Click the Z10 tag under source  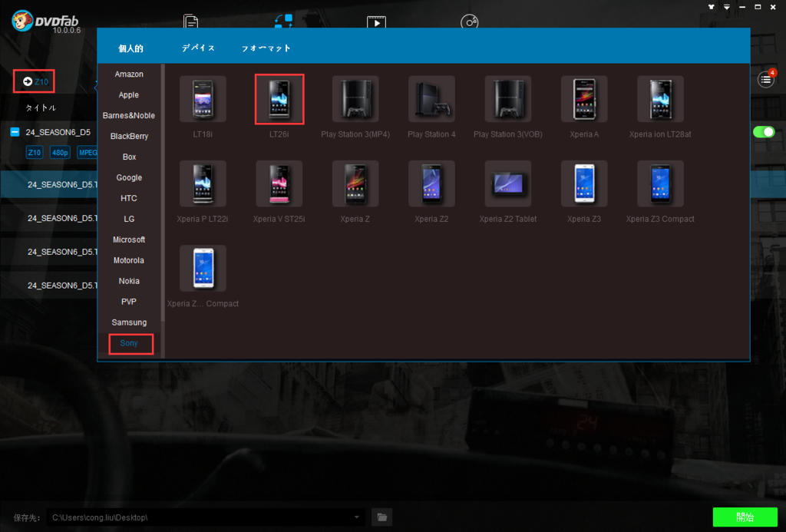click(35, 153)
